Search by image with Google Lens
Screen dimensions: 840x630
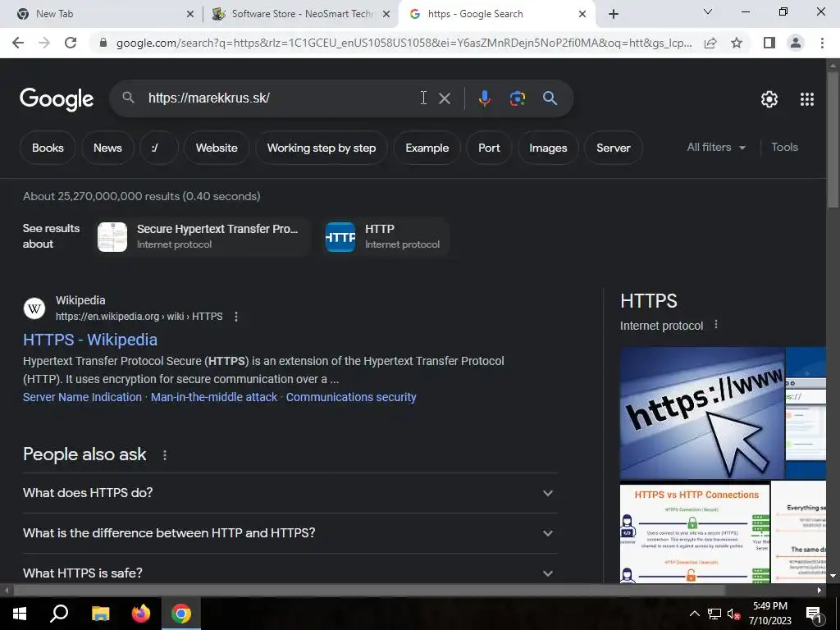517,98
